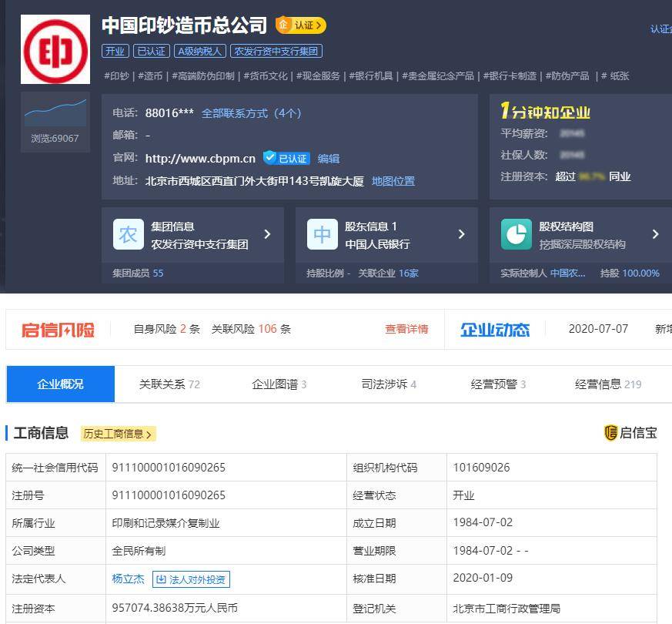Open 地图位置 map link
This screenshot has height=624, width=672.
[393, 181]
